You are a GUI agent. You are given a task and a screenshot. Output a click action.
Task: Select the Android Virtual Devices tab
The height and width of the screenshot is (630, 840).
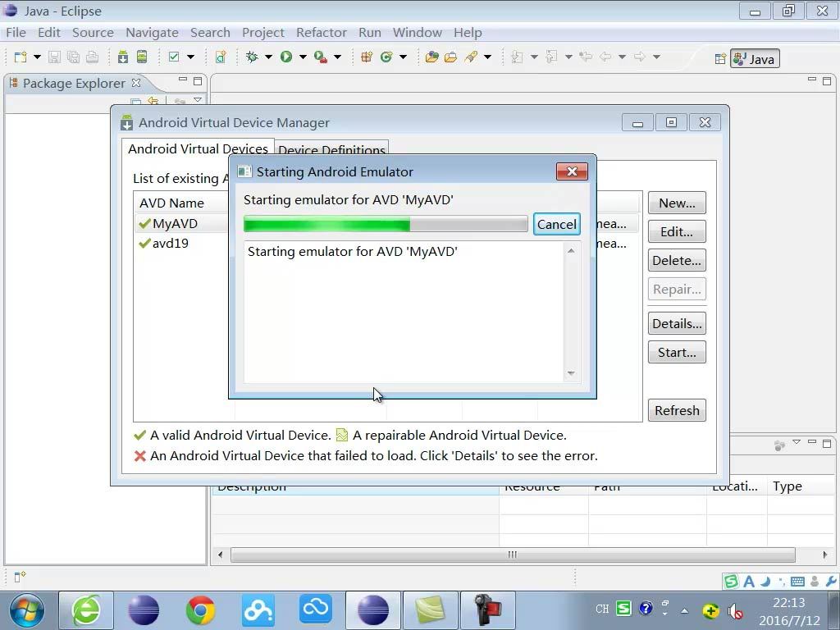[198, 149]
